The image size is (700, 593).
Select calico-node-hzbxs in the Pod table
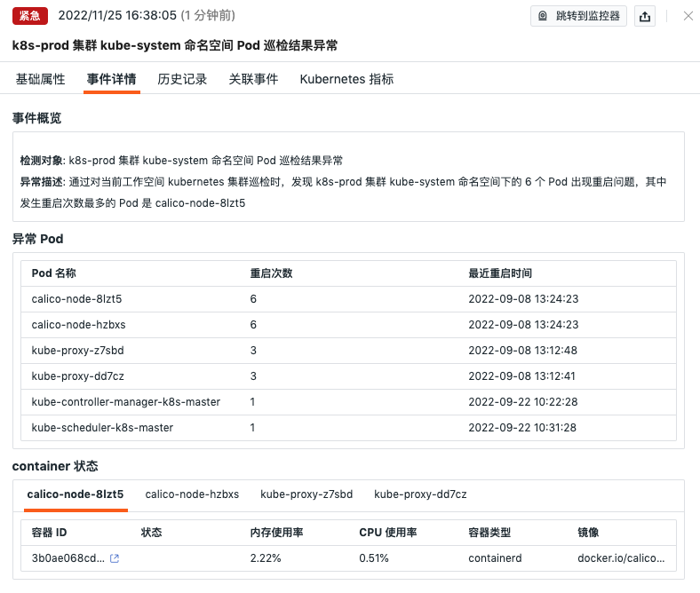[x=78, y=325]
